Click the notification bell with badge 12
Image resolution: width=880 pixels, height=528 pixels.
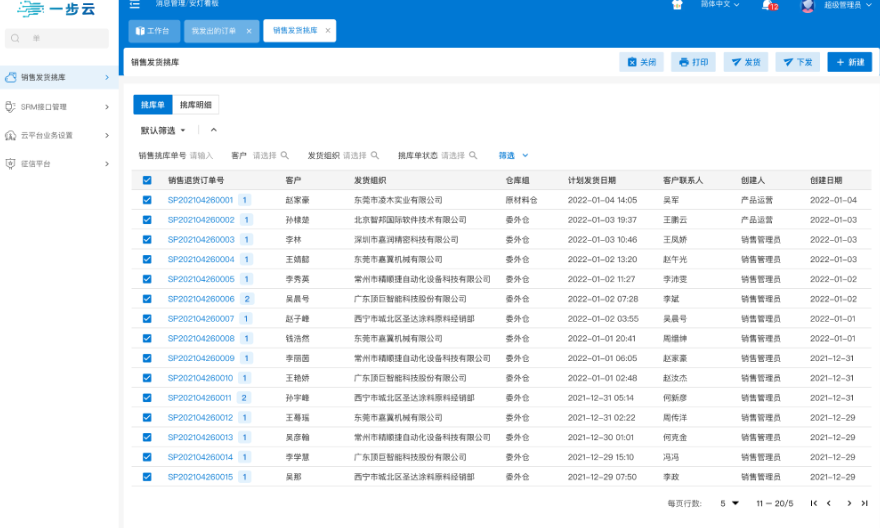pos(769,6)
